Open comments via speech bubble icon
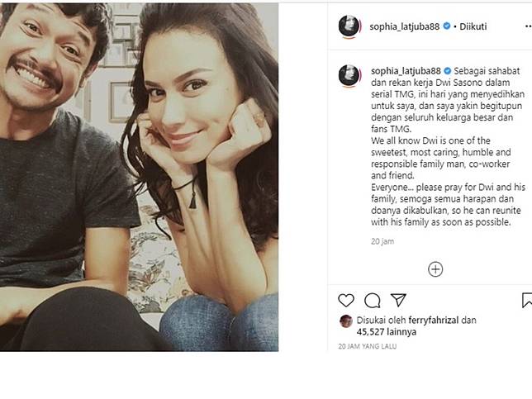This screenshot has width=532, height=399. click(373, 301)
